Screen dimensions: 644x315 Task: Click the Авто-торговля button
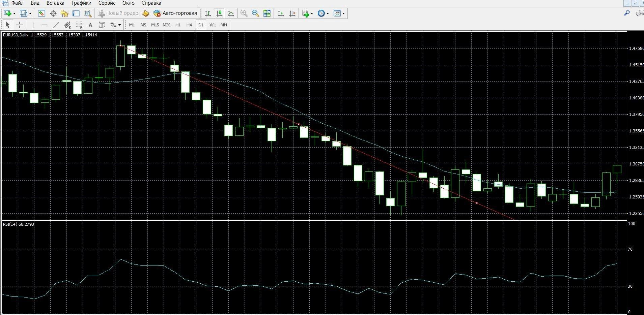click(x=175, y=13)
